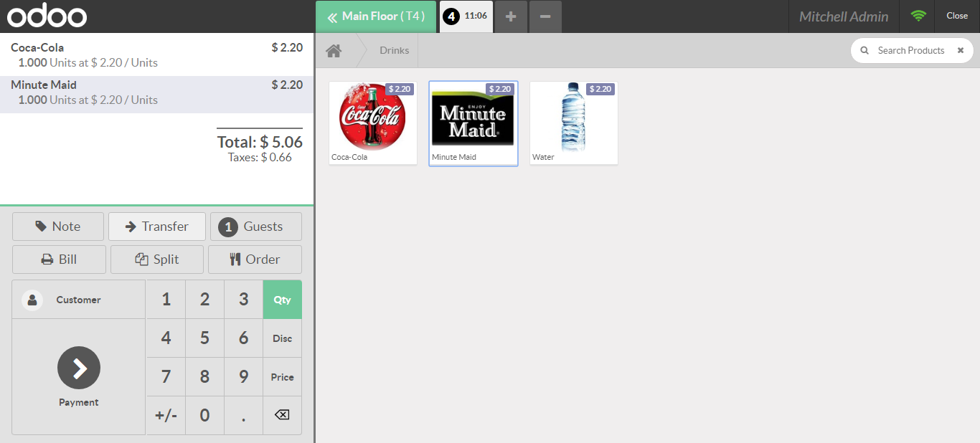980x443 pixels.
Task: Open the Drinks breadcrumb category
Action: 395,51
